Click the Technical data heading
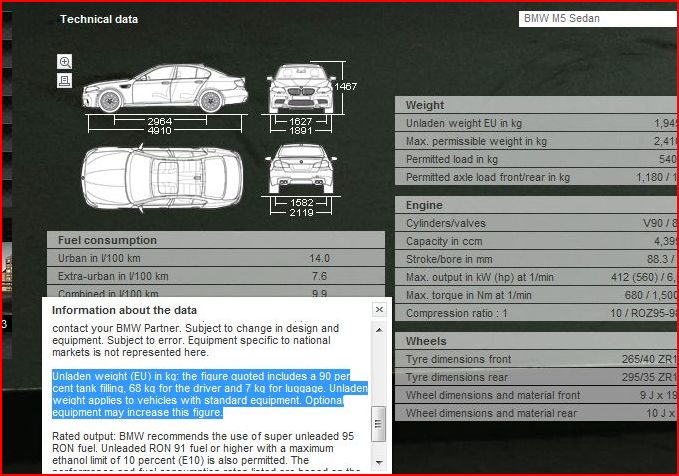This screenshot has width=679, height=476. pos(99,19)
